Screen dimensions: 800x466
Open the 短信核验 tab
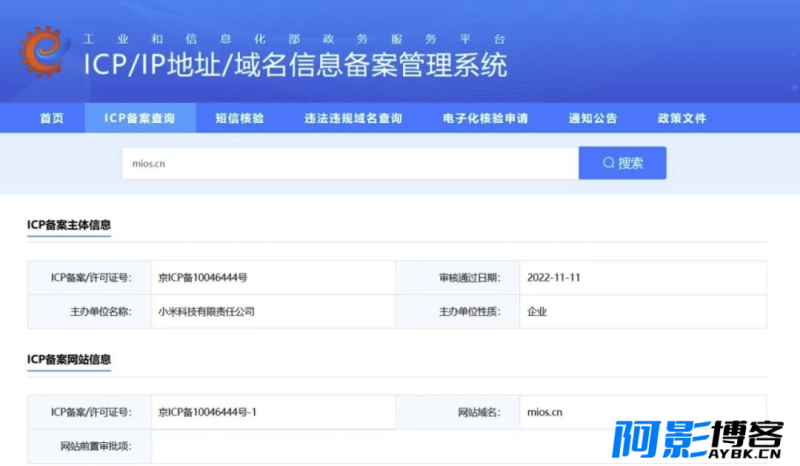click(x=239, y=118)
